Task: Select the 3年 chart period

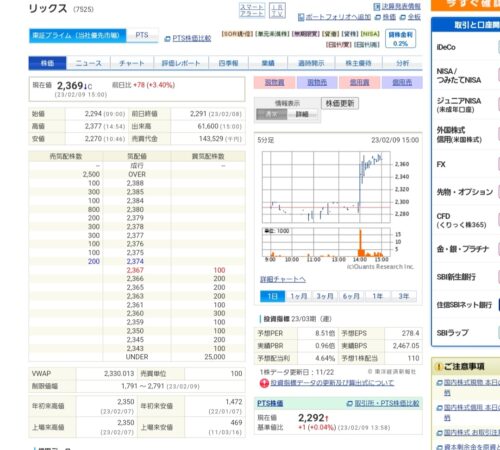Action: (404, 296)
